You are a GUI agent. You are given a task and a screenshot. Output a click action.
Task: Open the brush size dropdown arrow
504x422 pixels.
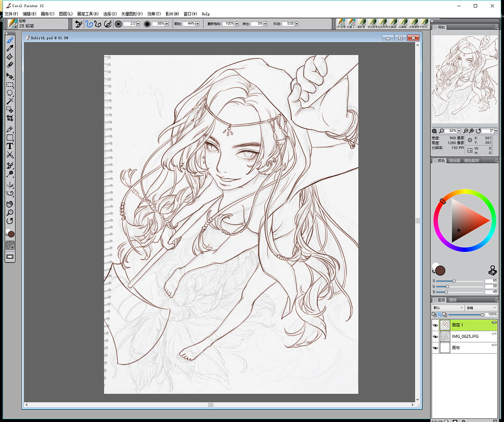pos(138,24)
